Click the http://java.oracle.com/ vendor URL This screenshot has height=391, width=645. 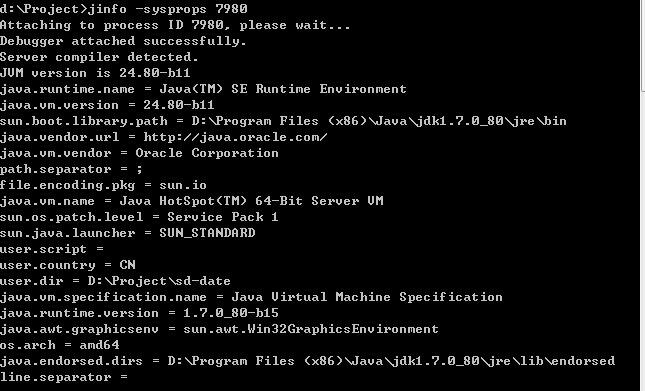point(235,137)
